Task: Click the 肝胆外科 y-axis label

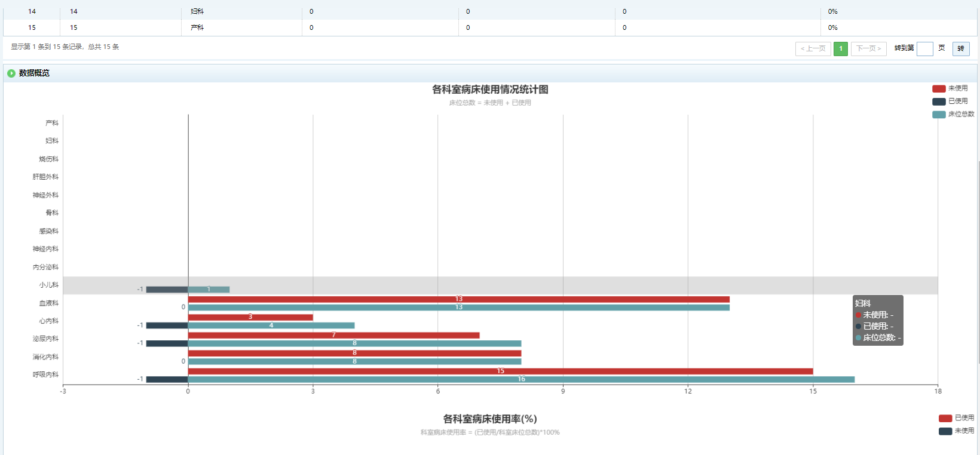Action: tap(45, 177)
